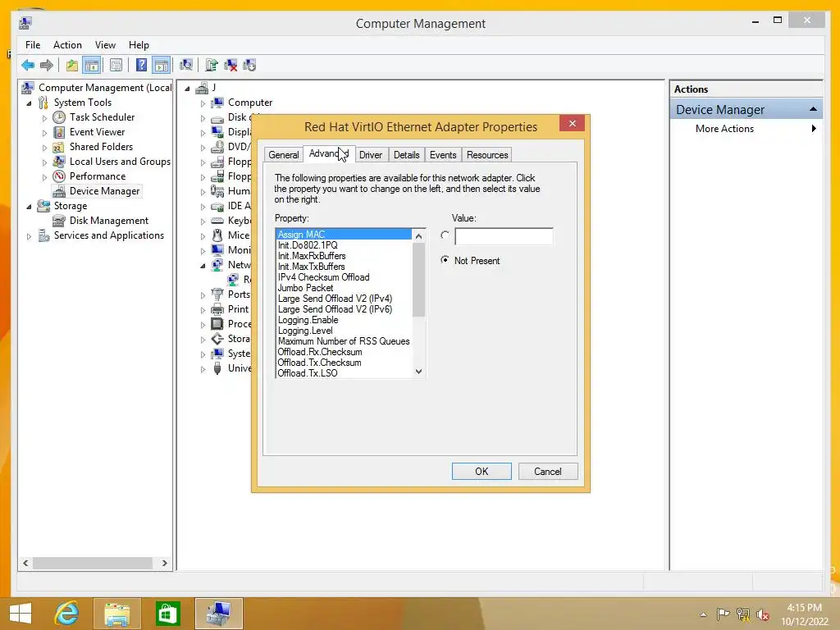Image resolution: width=840 pixels, height=630 pixels.
Task: Select Performance in the console tree
Action: pyautogui.click(x=98, y=176)
